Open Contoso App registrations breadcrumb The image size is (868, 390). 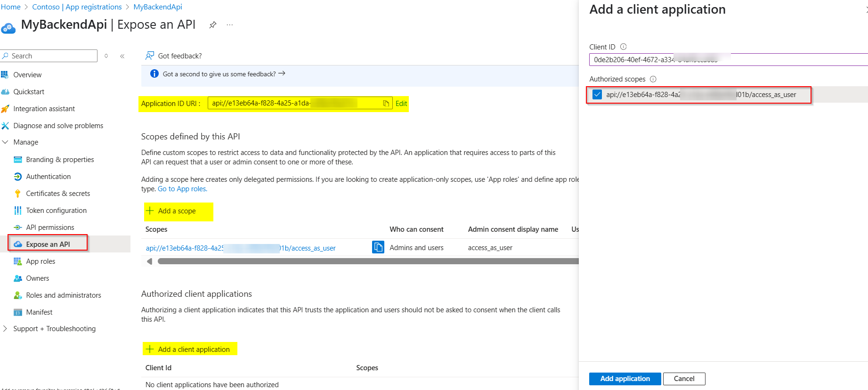(77, 7)
